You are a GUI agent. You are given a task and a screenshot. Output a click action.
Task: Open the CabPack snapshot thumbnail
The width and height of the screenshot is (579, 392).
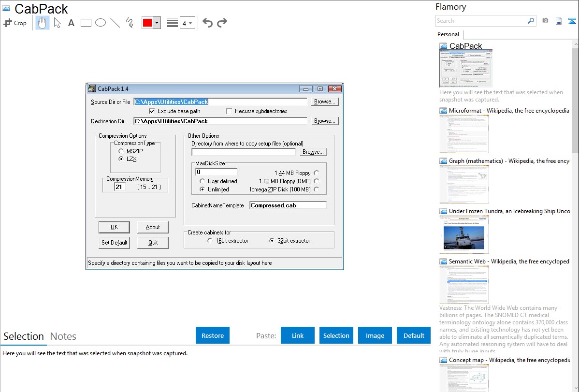coord(465,69)
